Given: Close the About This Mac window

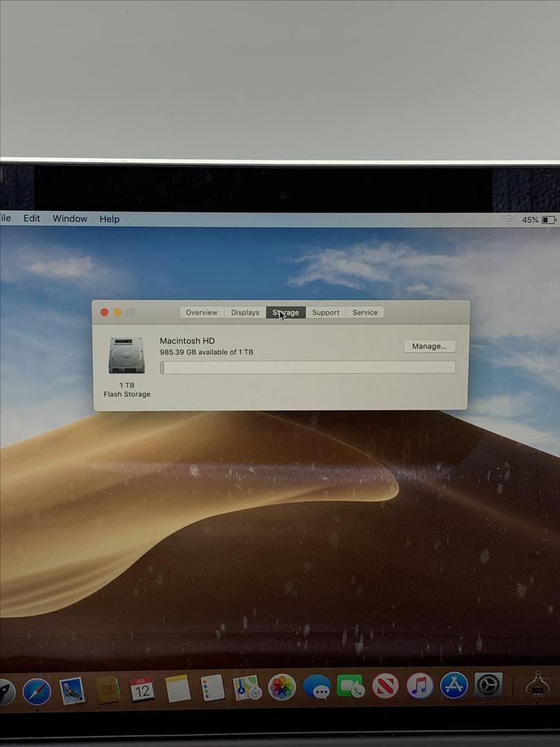Looking at the screenshot, I should pos(104,312).
